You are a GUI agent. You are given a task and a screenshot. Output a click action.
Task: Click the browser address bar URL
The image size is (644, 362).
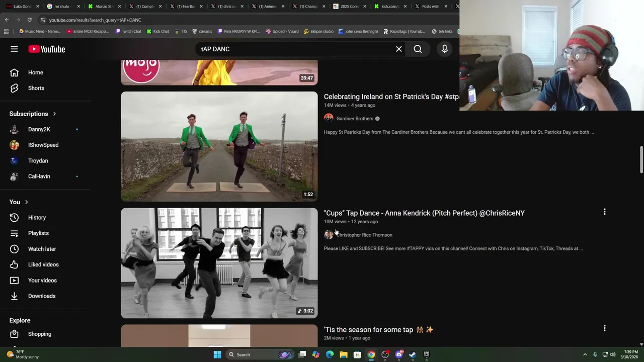pyautogui.click(x=95, y=20)
